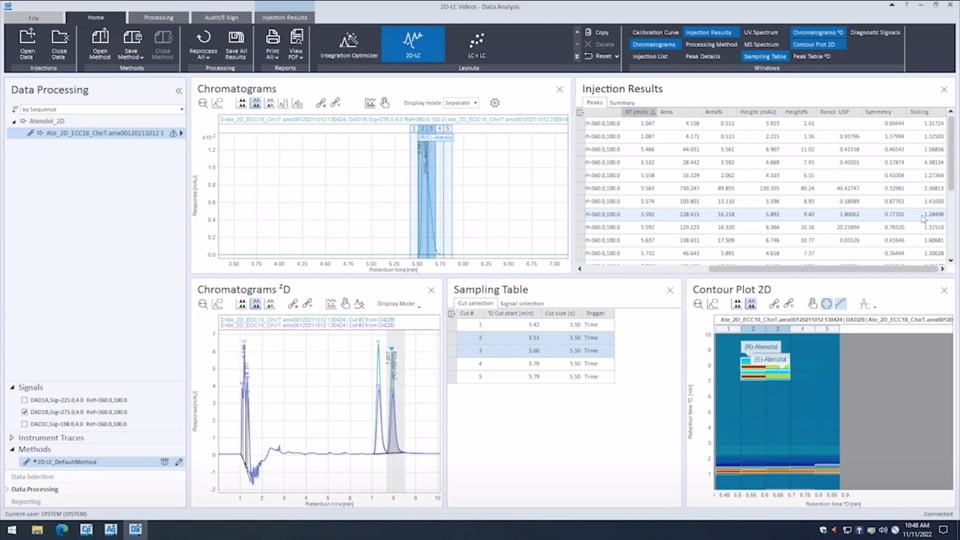Edit the 2D-LC_DefaultMethod with pencil icon
This screenshot has width=960, height=540.
pyautogui.click(x=179, y=462)
